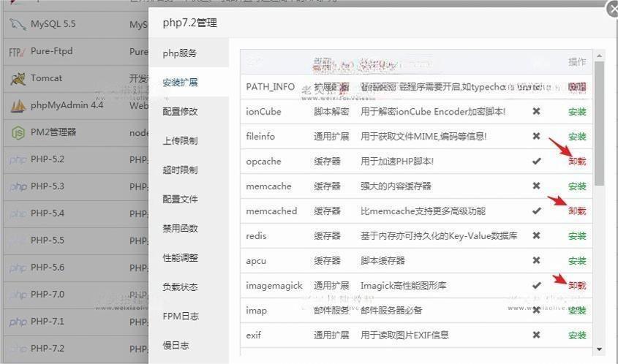Viewport: 618px width, 364px height.
Task: Click the Tomcat name in software list
Action: coord(47,78)
